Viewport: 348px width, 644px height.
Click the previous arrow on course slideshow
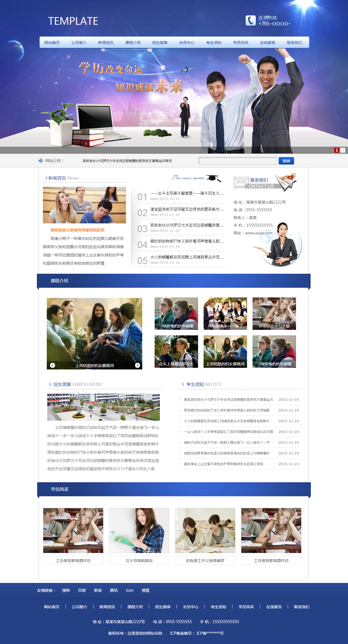[53, 365]
